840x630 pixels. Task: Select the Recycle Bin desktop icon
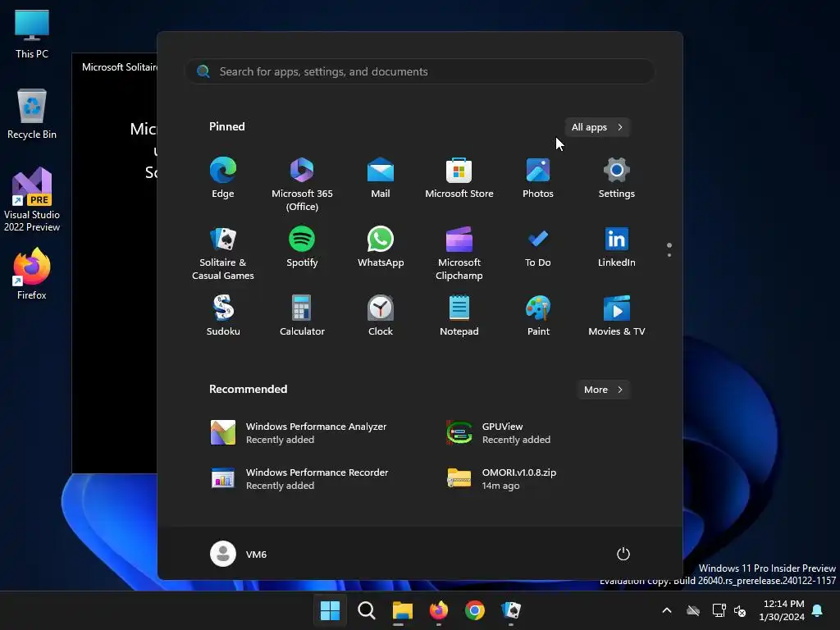(32, 114)
